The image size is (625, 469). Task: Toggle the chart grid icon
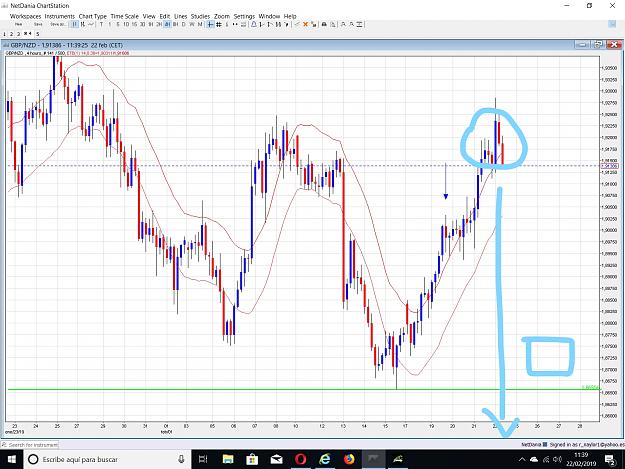(x=218, y=24)
